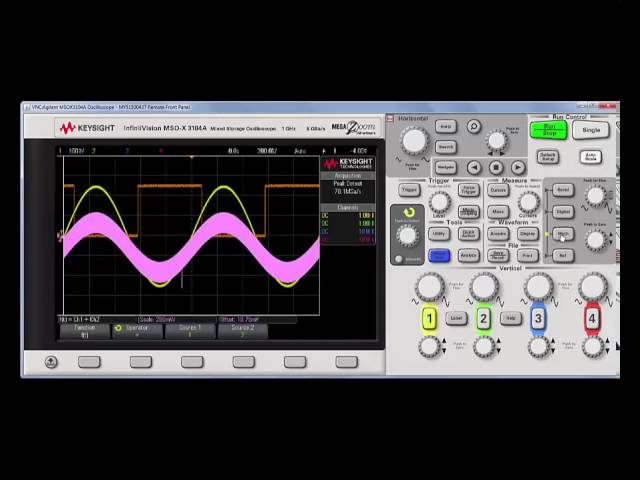Click the Single acquisition button
Viewport: 640px width, 480px height.
(x=591, y=130)
